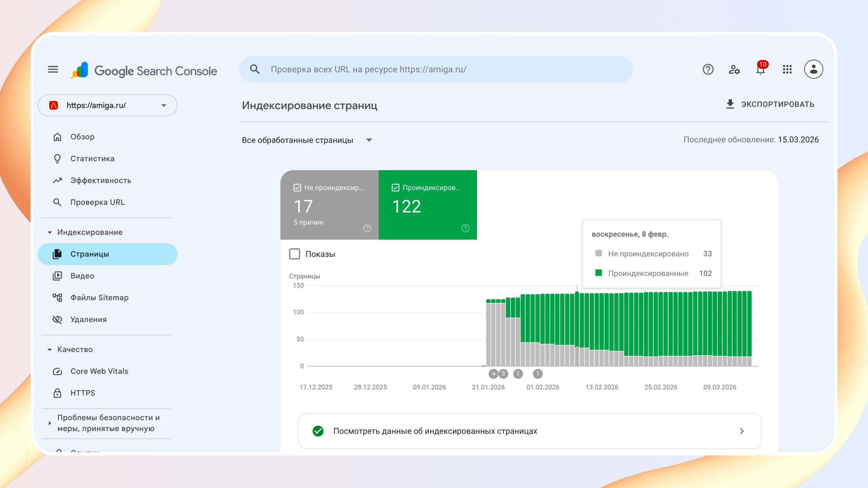Screen dimensions: 868x488
Task: Open the notifications bell with 10 badge
Action: click(761, 69)
